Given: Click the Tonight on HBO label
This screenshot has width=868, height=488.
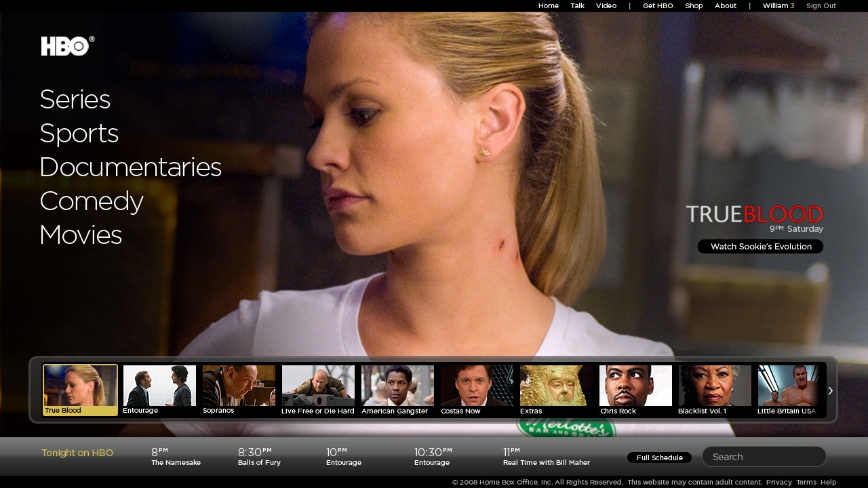Looking at the screenshot, I should click(x=77, y=453).
